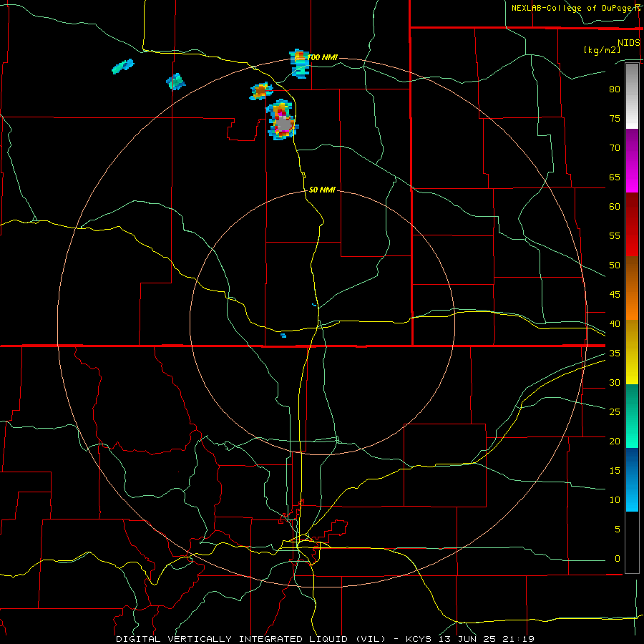Click the "100 NMI" range ring label
The image size is (644, 644).
tap(323, 57)
